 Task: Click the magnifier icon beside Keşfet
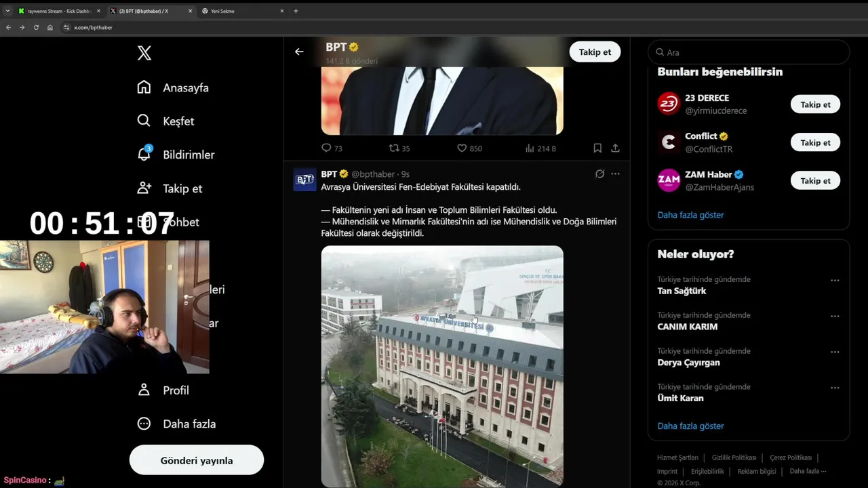click(144, 121)
